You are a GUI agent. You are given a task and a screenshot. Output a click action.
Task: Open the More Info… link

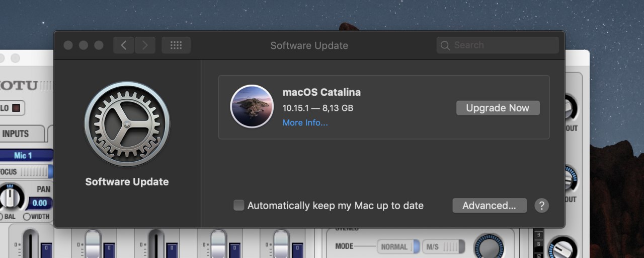click(x=305, y=122)
